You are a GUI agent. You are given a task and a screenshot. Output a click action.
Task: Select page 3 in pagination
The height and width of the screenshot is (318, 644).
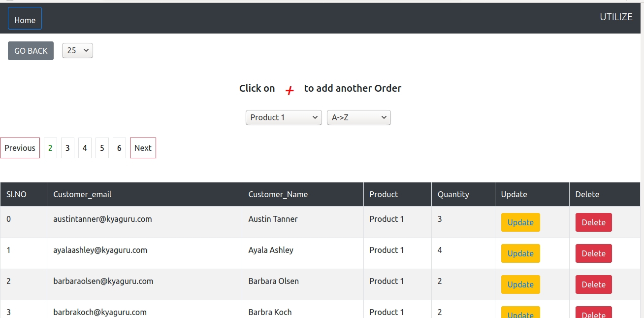[67, 148]
